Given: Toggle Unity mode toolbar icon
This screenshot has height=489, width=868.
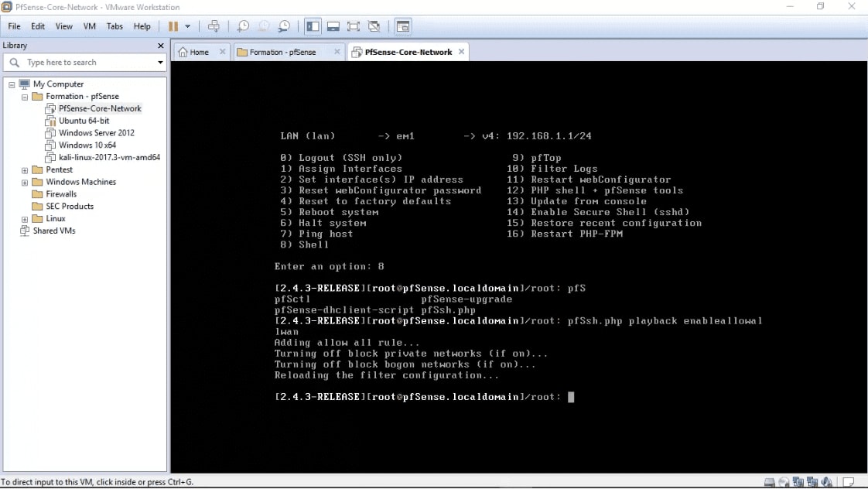Looking at the screenshot, I should click(374, 26).
